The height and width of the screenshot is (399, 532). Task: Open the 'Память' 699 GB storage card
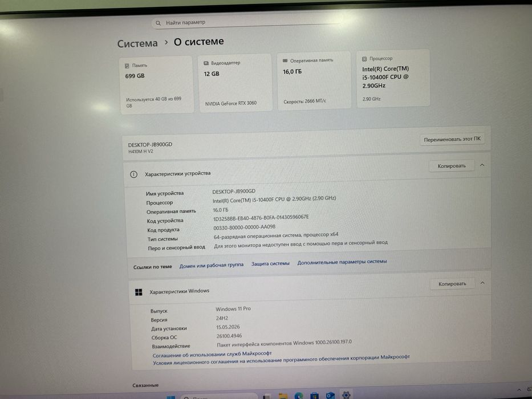coord(156,85)
